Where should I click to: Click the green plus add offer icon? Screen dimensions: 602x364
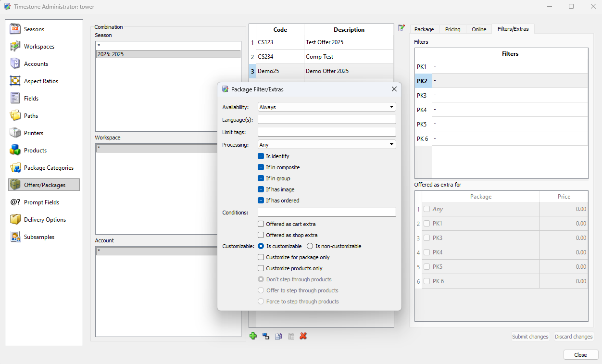pyautogui.click(x=253, y=336)
